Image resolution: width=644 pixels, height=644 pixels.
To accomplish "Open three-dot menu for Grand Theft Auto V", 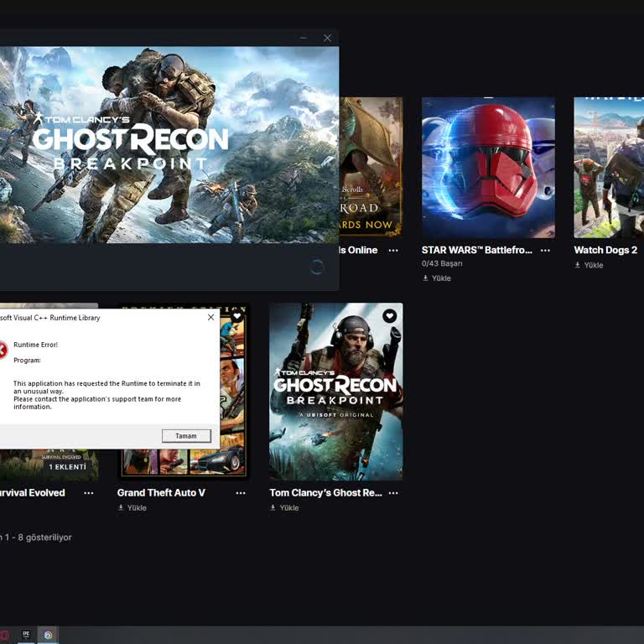I will coord(241,493).
